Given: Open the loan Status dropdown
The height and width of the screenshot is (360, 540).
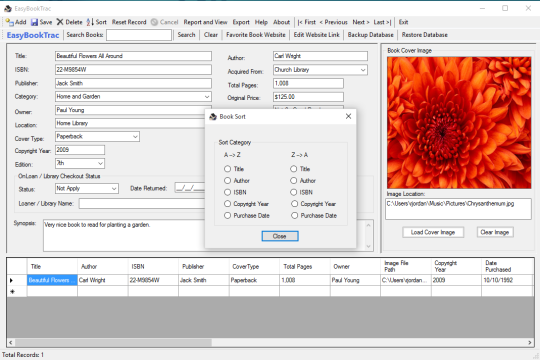Looking at the screenshot, I should (x=114, y=188).
